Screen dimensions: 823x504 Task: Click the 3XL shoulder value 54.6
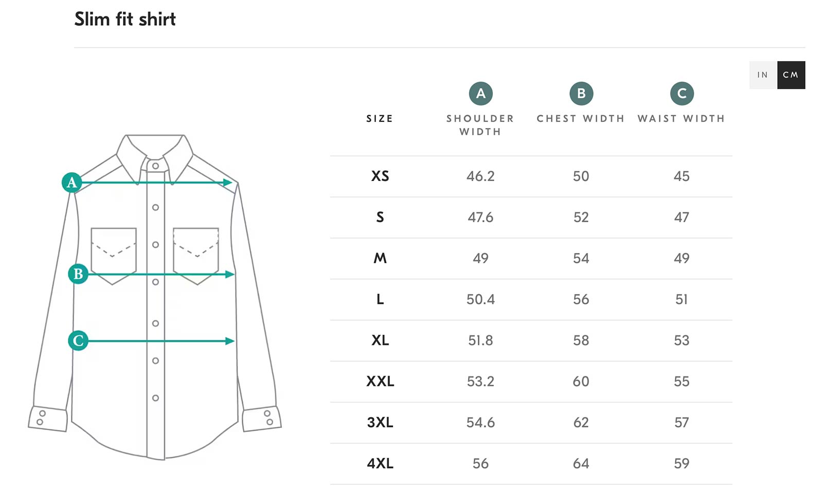[480, 423]
